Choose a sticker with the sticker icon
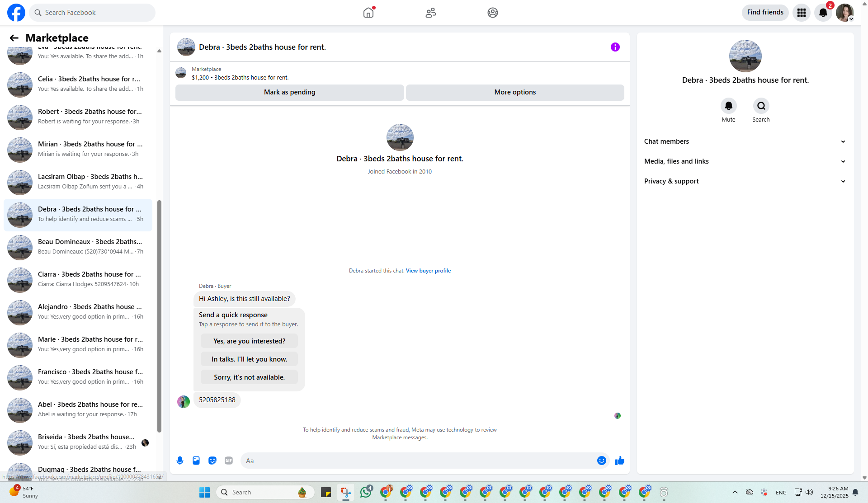This screenshot has width=868, height=503. [x=212, y=461]
